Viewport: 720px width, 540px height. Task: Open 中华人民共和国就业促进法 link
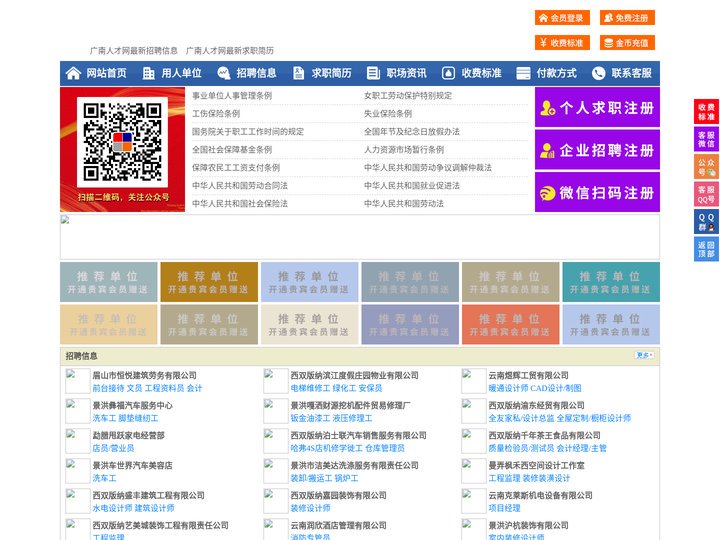[412, 186]
